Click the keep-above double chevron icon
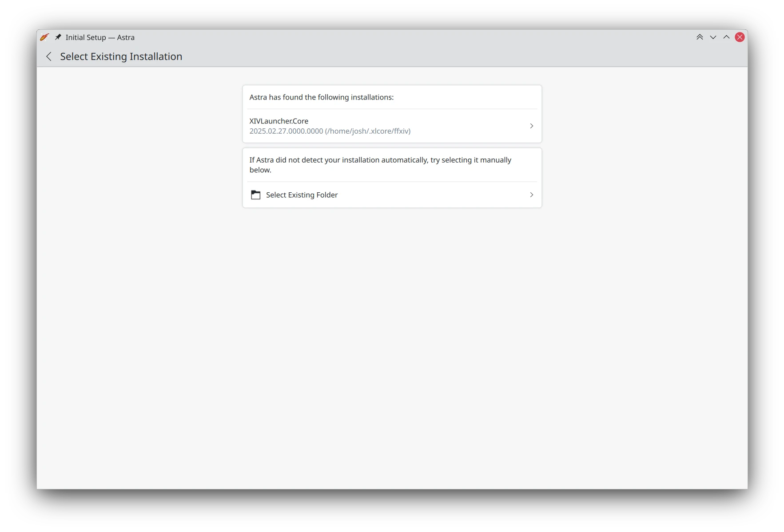The image size is (784, 532). click(700, 37)
